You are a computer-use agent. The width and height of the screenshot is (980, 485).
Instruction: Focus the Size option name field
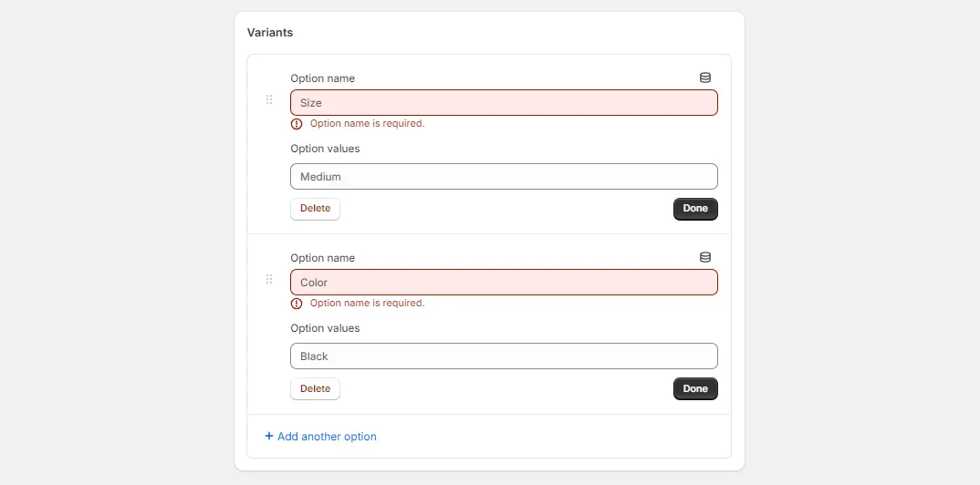point(504,103)
